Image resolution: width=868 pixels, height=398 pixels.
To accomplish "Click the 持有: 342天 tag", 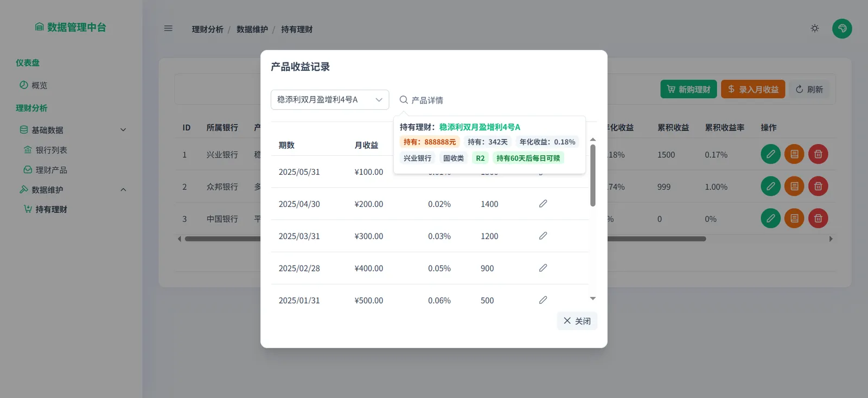I will pos(488,142).
